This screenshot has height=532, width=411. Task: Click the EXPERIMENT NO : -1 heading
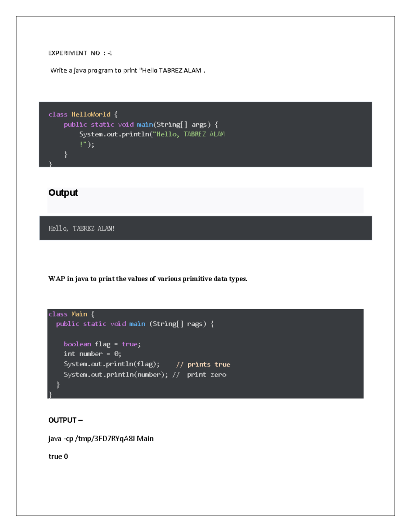click(80, 53)
